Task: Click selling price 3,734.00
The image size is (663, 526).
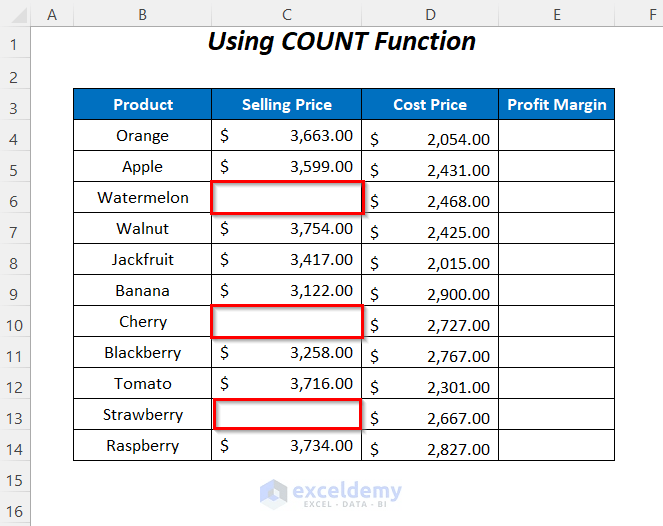Action: pos(287,445)
